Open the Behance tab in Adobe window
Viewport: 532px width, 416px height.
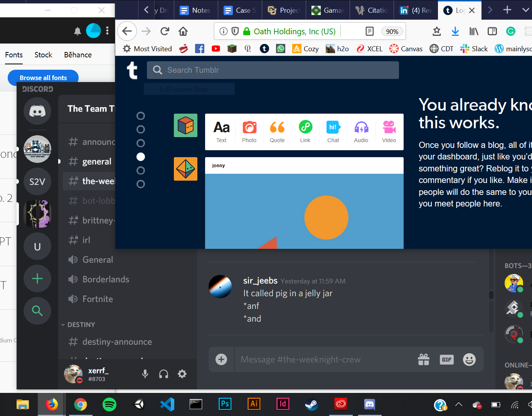(x=78, y=55)
